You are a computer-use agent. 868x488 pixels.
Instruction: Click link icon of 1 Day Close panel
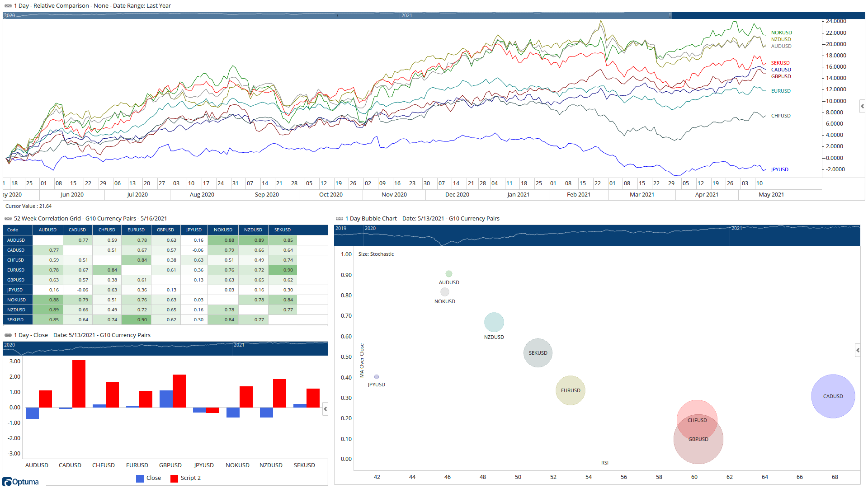click(8, 335)
